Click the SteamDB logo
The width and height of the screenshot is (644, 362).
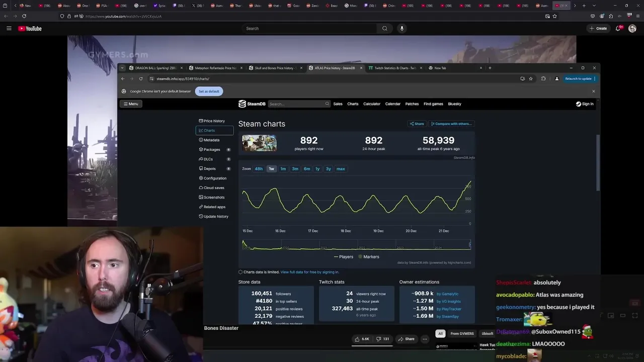tap(252, 104)
